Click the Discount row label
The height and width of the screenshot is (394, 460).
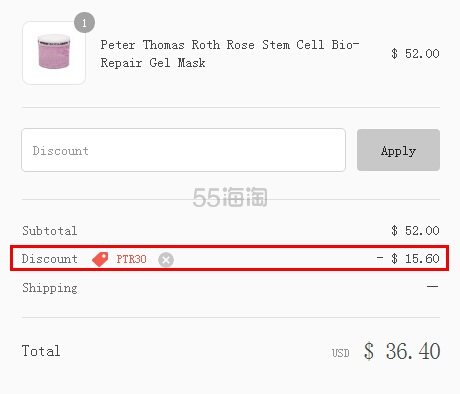(x=50, y=259)
